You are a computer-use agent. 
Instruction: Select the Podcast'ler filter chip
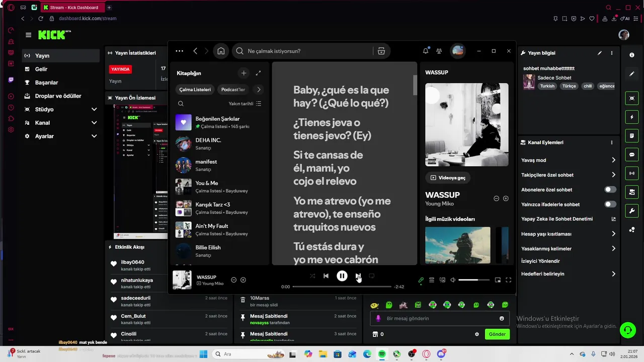click(x=233, y=89)
